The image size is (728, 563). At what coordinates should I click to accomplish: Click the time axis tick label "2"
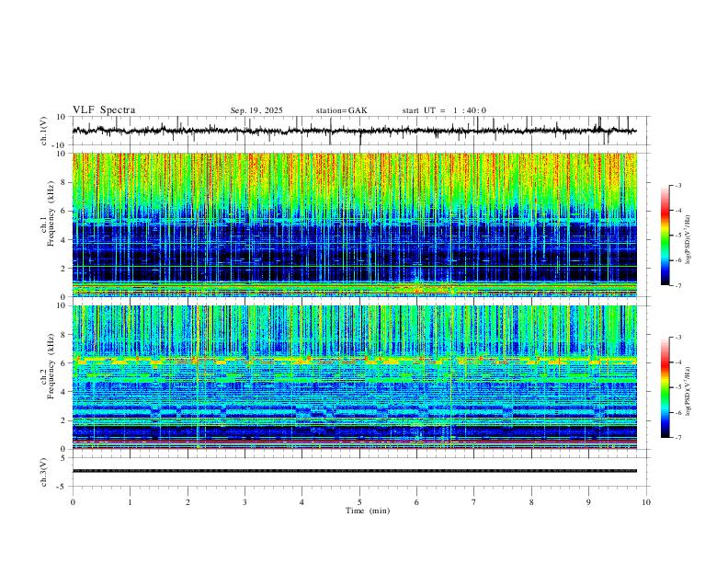pyautogui.click(x=188, y=502)
